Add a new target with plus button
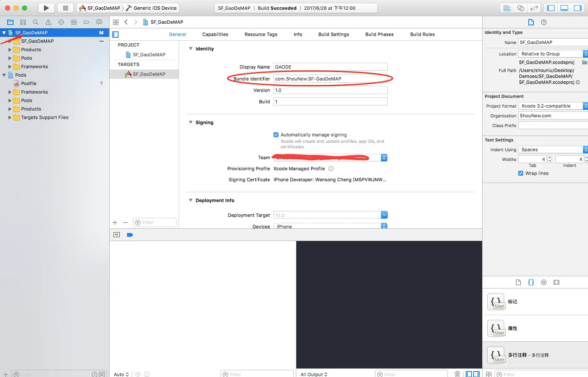588x377 pixels. [x=115, y=222]
